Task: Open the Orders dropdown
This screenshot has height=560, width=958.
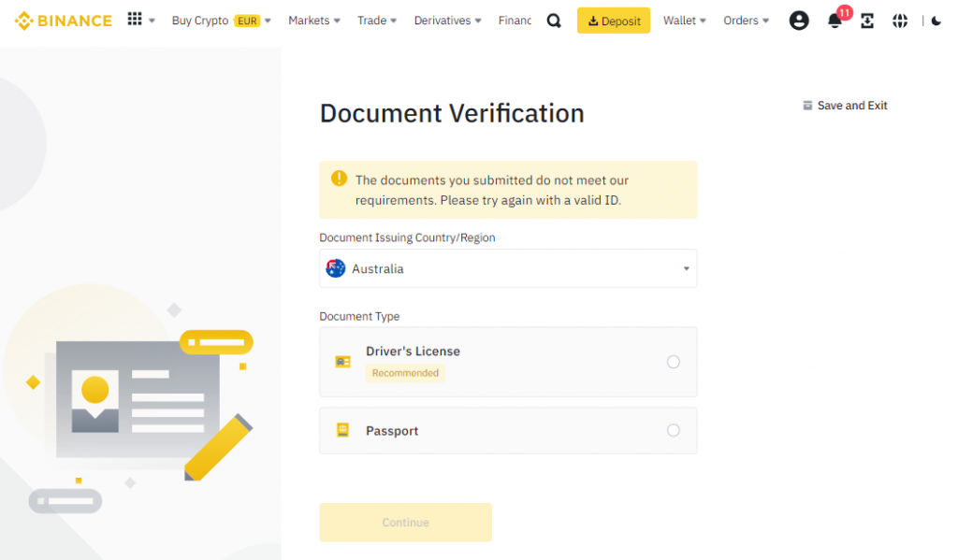Action: [746, 21]
